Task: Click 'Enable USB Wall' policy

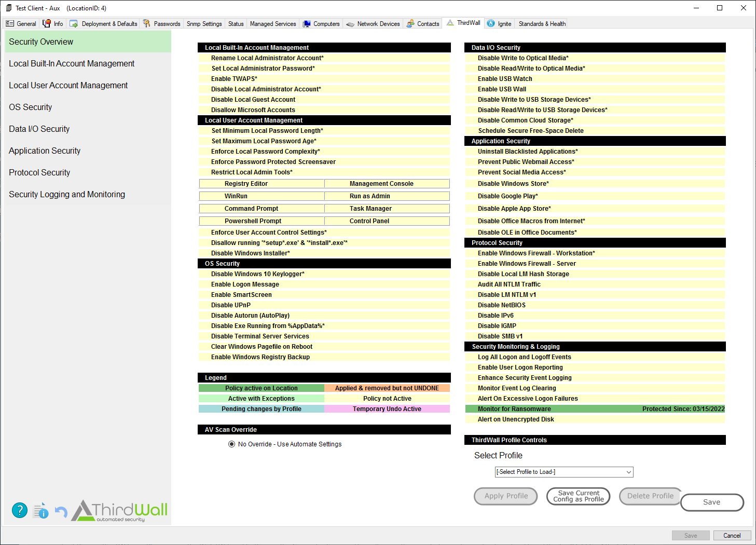Action: 595,89
